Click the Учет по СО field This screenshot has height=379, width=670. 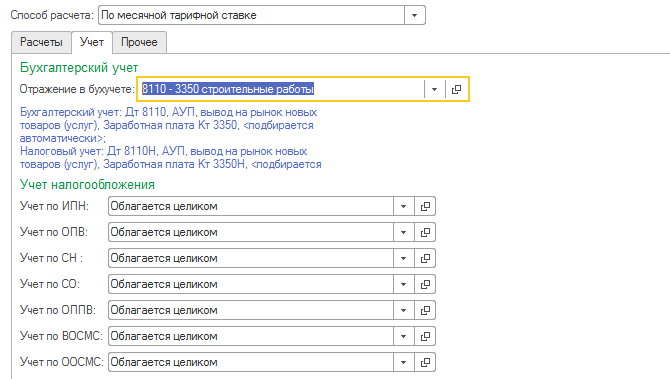(x=251, y=284)
